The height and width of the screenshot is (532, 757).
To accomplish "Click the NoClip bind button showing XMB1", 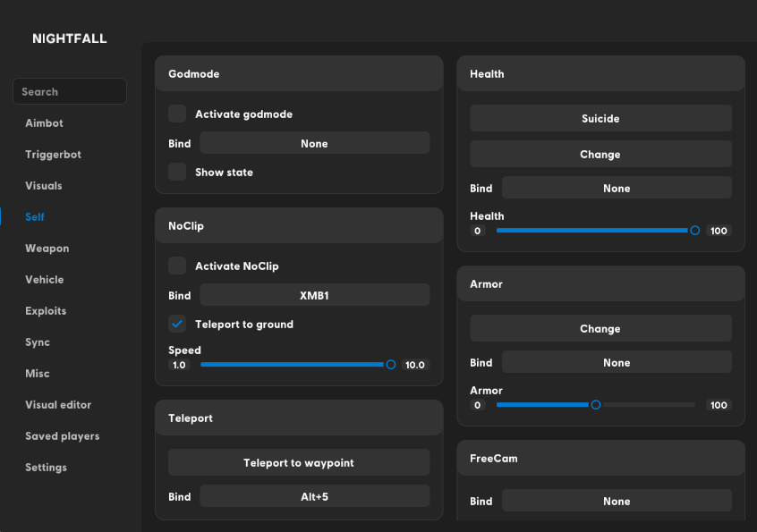I will tap(314, 295).
